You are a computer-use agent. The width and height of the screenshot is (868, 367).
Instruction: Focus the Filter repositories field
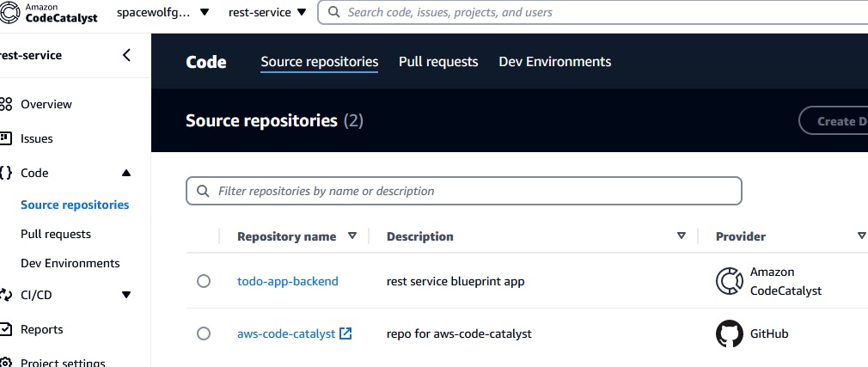pyautogui.click(x=464, y=191)
